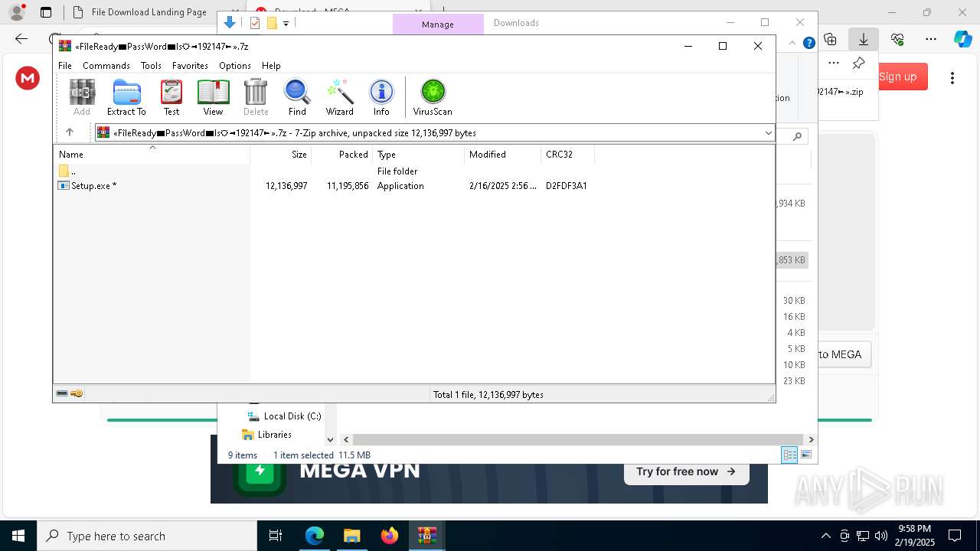Open Explorer help question mark icon
980x551 pixels.
(x=808, y=43)
